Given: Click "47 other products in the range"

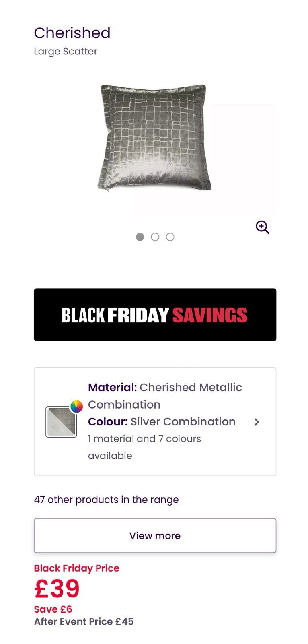Looking at the screenshot, I should tap(106, 500).
